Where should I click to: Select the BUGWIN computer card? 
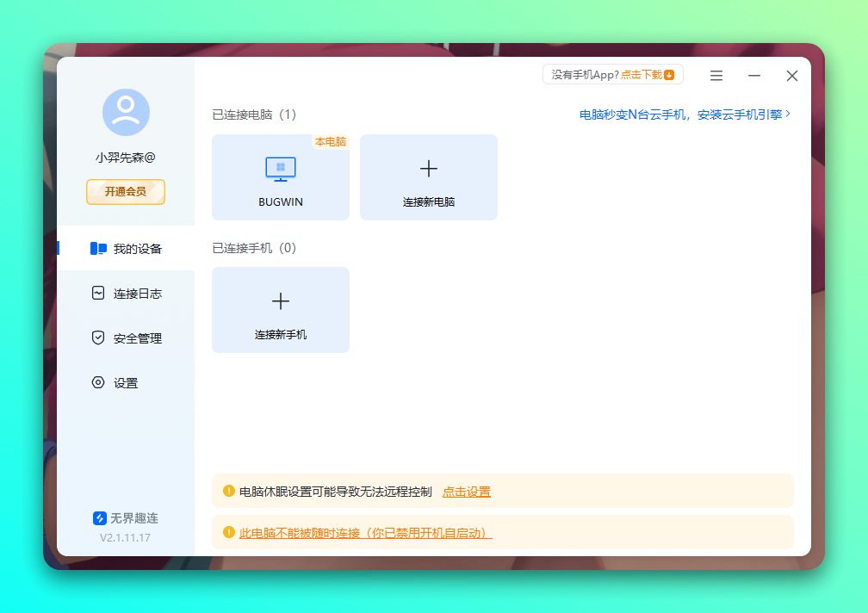tap(280, 177)
